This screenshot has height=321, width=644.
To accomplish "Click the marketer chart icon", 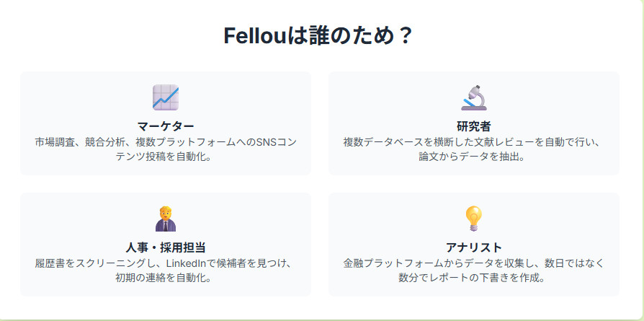I will click(x=166, y=97).
